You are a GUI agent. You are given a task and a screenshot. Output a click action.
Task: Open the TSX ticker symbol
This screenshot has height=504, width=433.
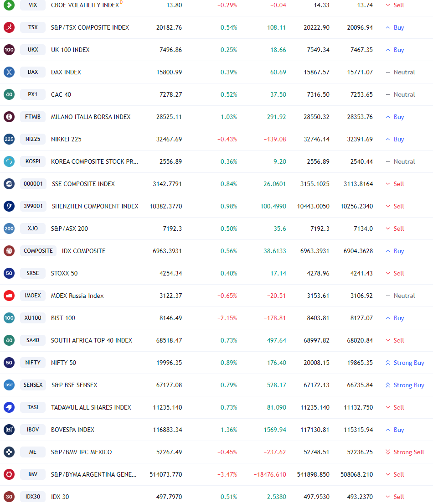pyautogui.click(x=33, y=27)
